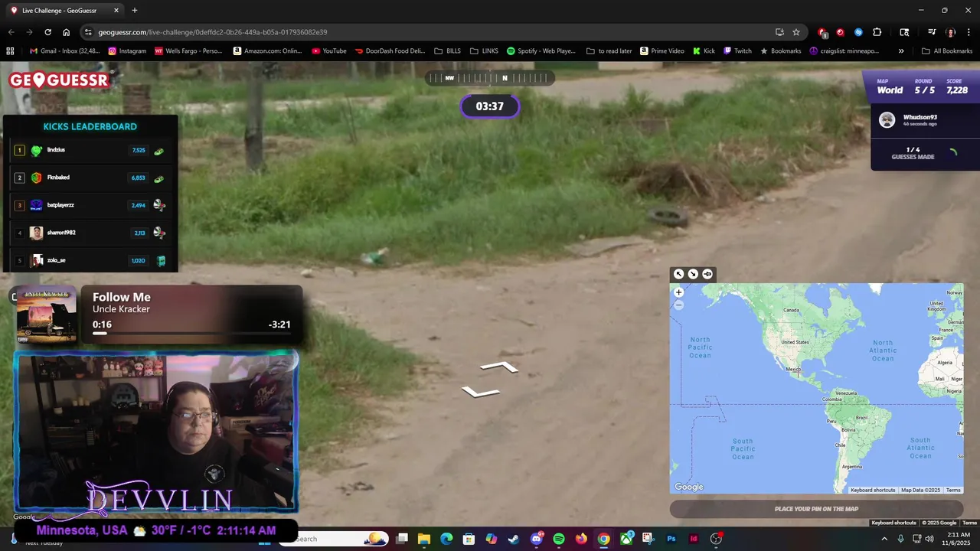Open the Chrome apps grid shortcut
The image size is (980, 551).
coord(10,51)
